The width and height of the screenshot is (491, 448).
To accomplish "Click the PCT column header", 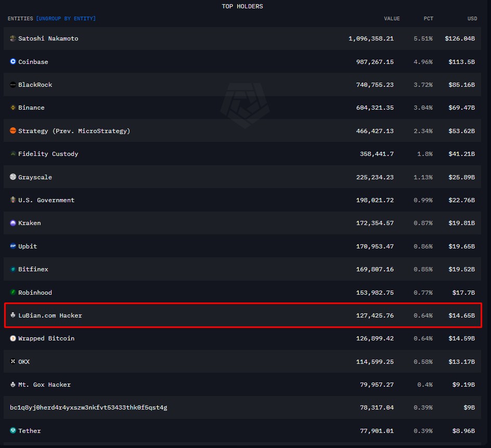I will tap(429, 19).
